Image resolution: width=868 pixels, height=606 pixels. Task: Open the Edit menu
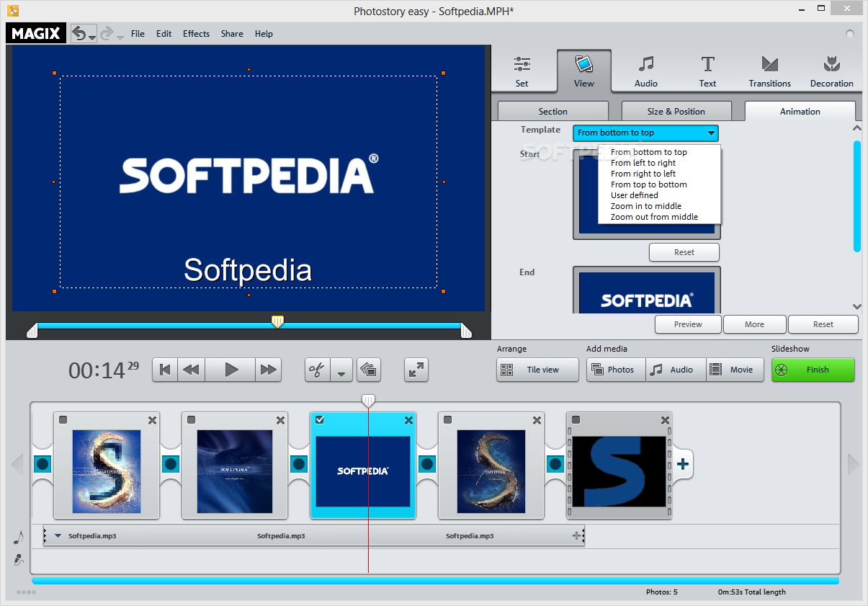[x=164, y=34]
